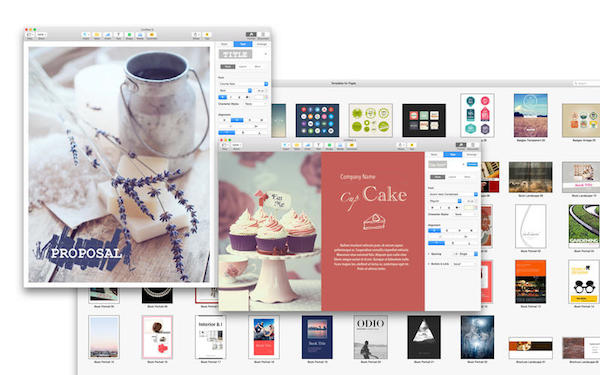This screenshot has width=600, height=375.
Task: Click the Comment icon in the Cup Cake window toolbar
Action: coord(351,145)
